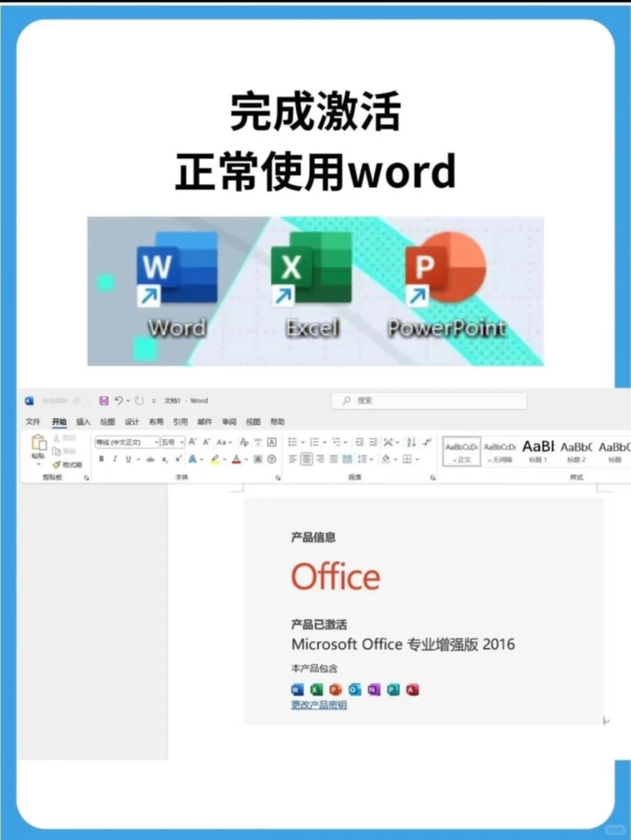Select the subscript icon

point(164,460)
